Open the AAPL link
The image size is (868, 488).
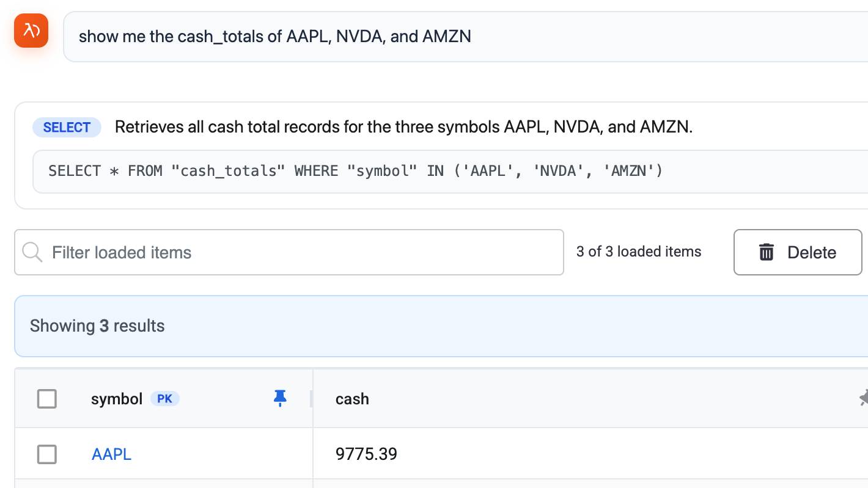coord(111,454)
